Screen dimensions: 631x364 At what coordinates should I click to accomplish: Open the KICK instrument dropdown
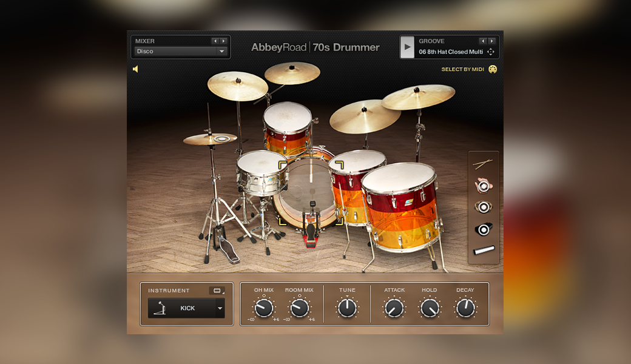[x=186, y=308]
